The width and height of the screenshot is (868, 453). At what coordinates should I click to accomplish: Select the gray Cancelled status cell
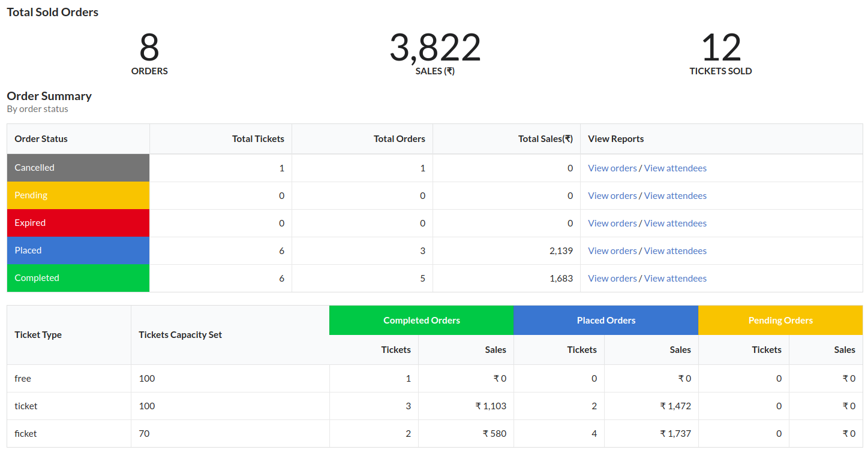point(78,168)
